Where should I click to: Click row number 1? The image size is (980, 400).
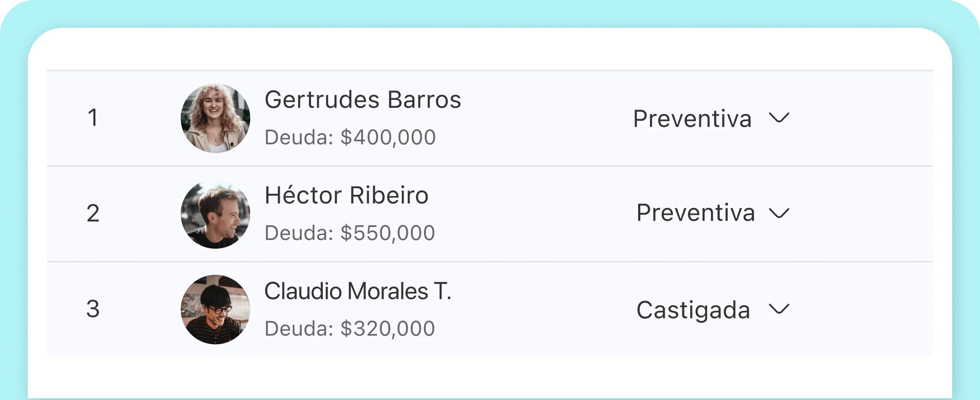93,118
